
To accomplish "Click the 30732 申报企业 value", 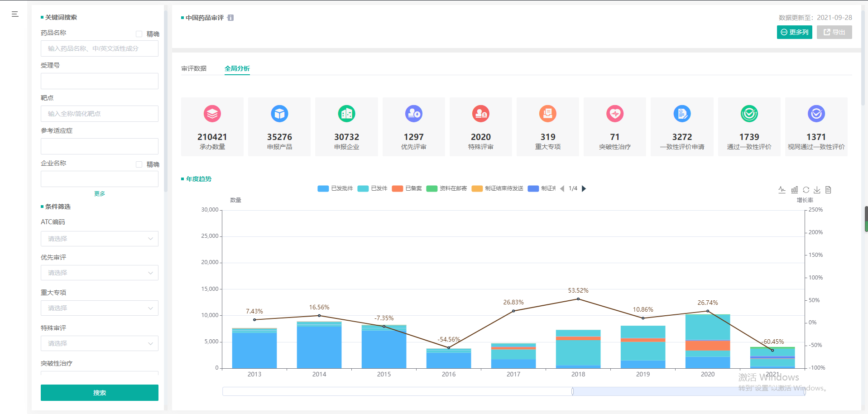I will click(346, 137).
